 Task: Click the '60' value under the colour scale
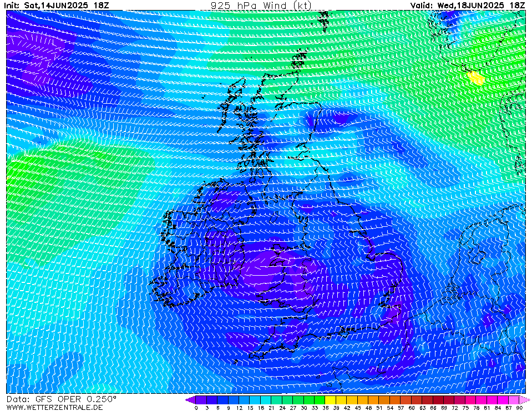pyautogui.click(x=412, y=408)
